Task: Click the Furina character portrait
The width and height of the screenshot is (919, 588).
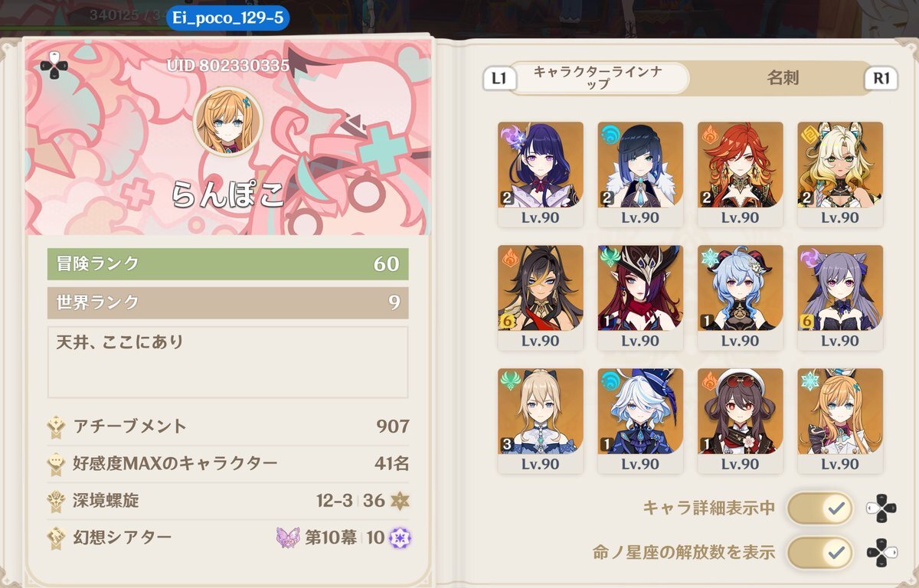Action: click(640, 411)
